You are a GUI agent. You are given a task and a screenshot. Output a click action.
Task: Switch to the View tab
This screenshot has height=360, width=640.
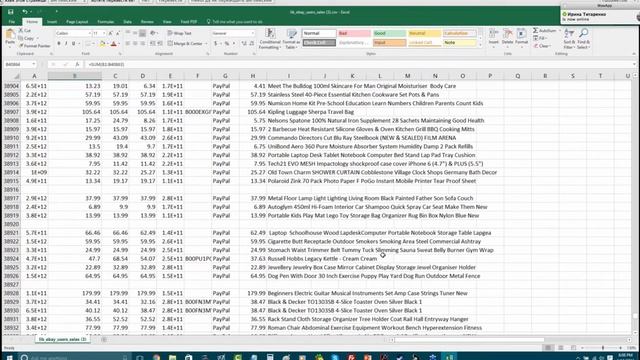pos(167,22)
